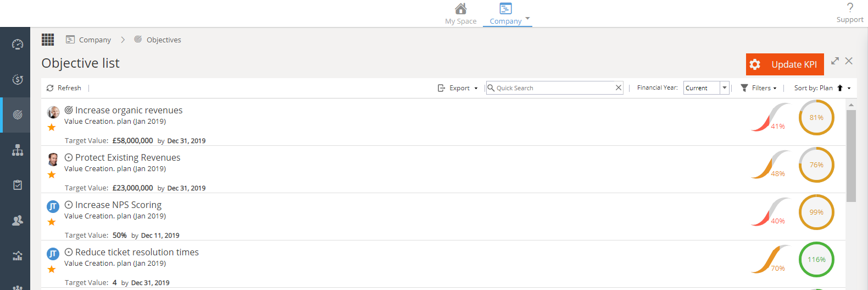The image size is (868, 290).
Task: Switch to the Company tab
Action: 505,14
